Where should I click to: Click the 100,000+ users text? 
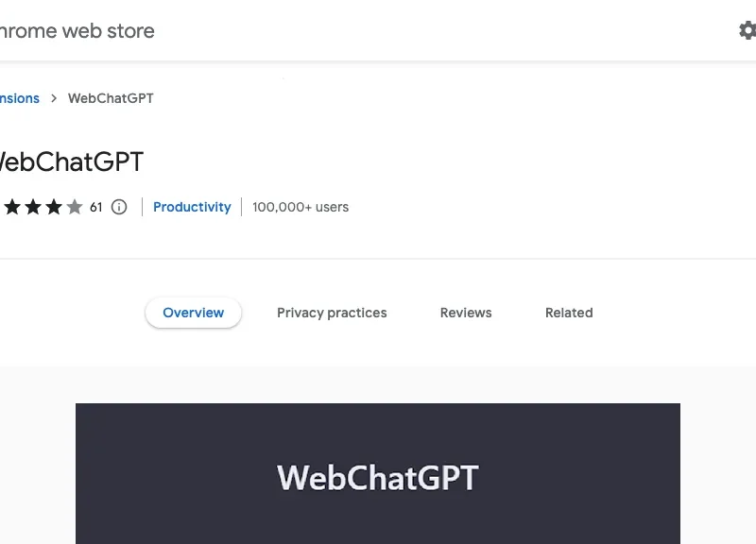point(300,207)
